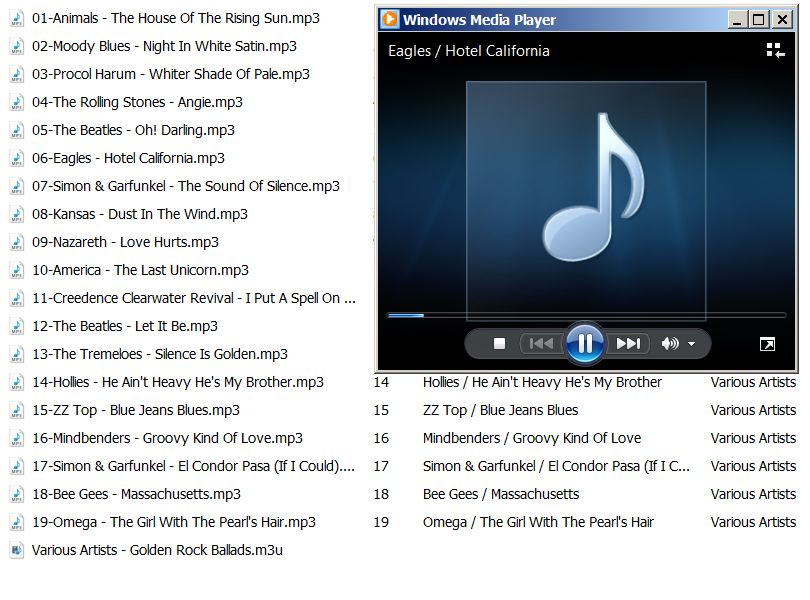Select file 12-The Beatles - Let It Be.mp3
Image resolution: width=810 pixels, height=600 pixels.
[x=125, y=326]
